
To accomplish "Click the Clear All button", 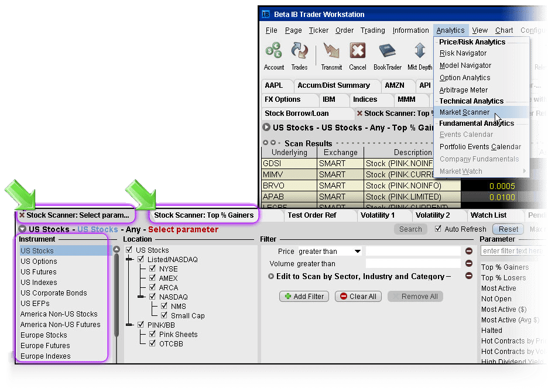I will pyautogui.click(x=358, y=296).
